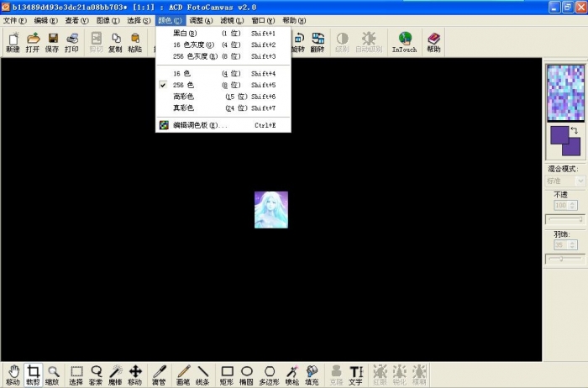
Task: Click the swap colors arrow icon
Action: (574, 130)
